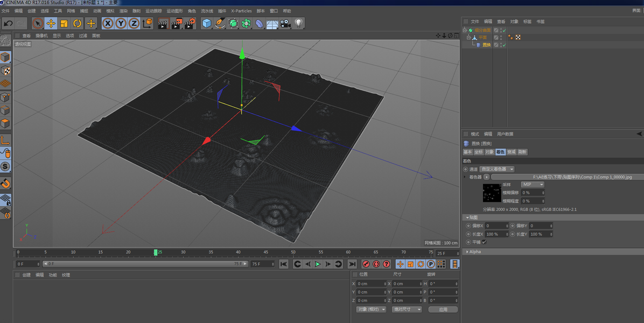
Task: Play the animation forwards
Action: tap(318, 264)
